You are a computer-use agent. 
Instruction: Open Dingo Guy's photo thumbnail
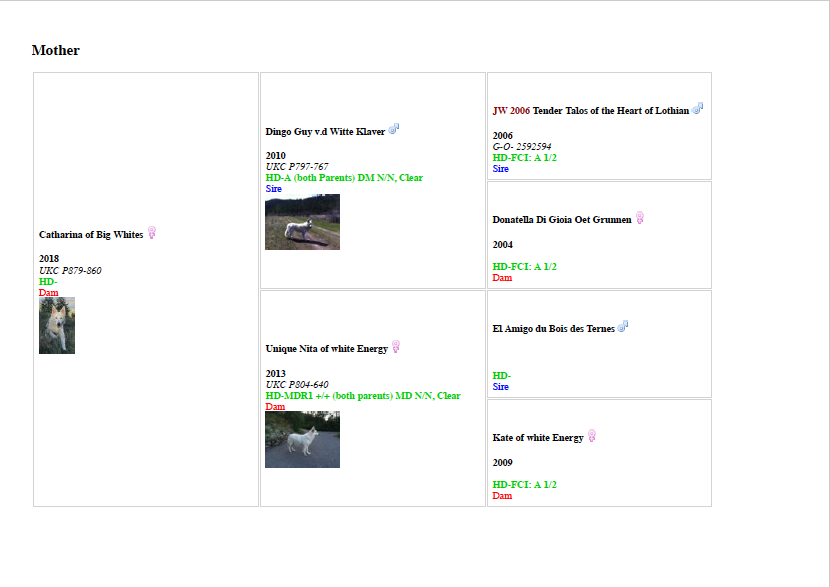click(x=302, y=222)
